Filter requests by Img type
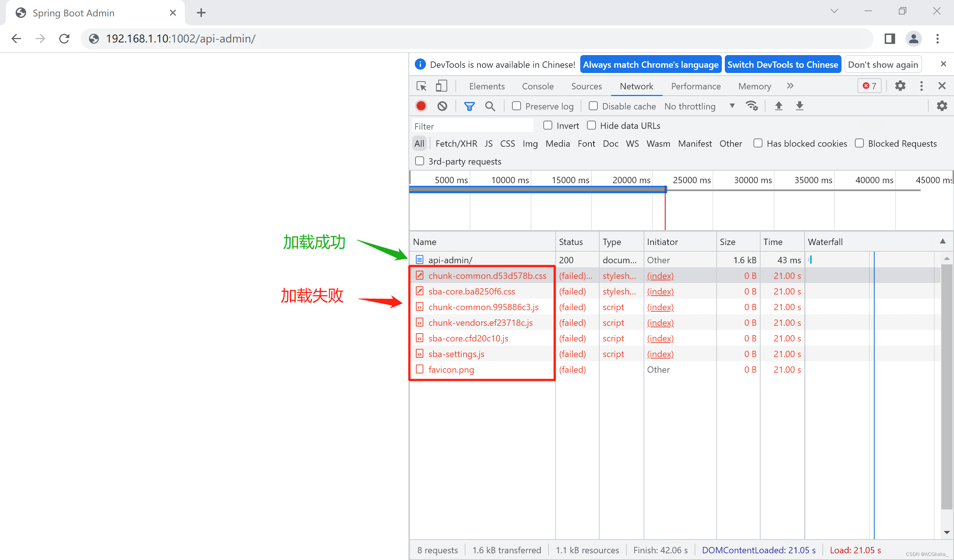Viewport: 954px width, 560px height. (530, 143)
